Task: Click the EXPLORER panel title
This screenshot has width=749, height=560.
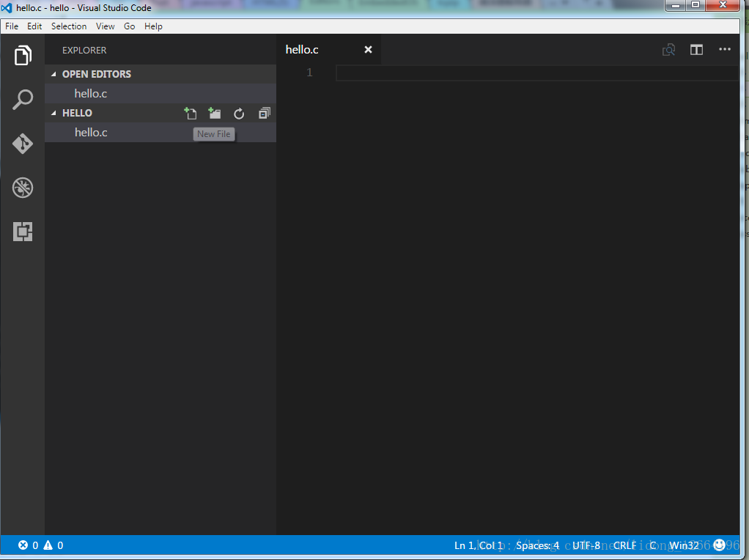Action: (84, 50)
